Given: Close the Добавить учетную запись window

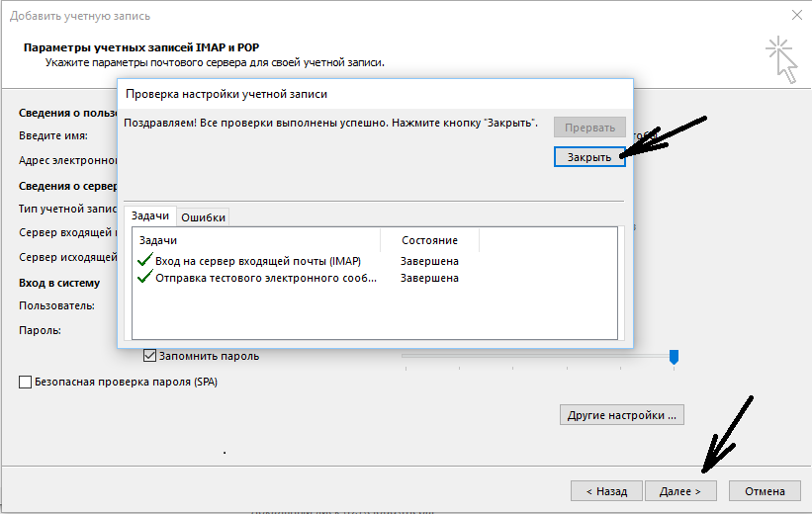Looking at the screenshot, I should (796, 15).
